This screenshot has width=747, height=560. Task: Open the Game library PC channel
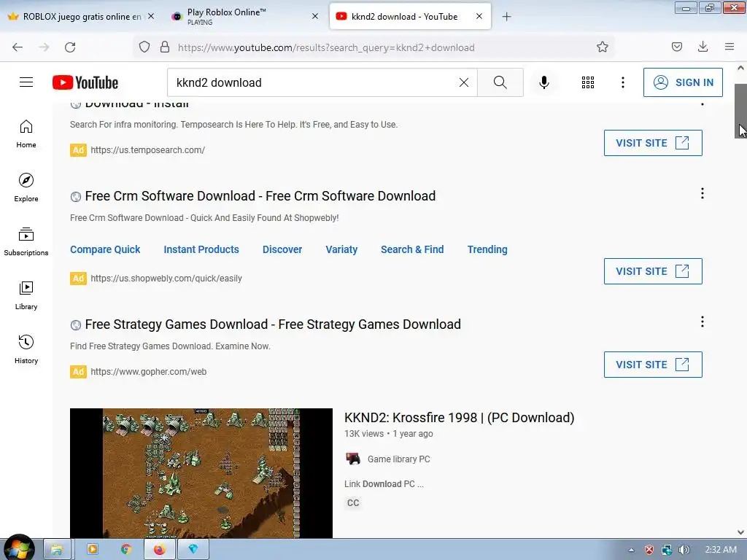[398, 459]
